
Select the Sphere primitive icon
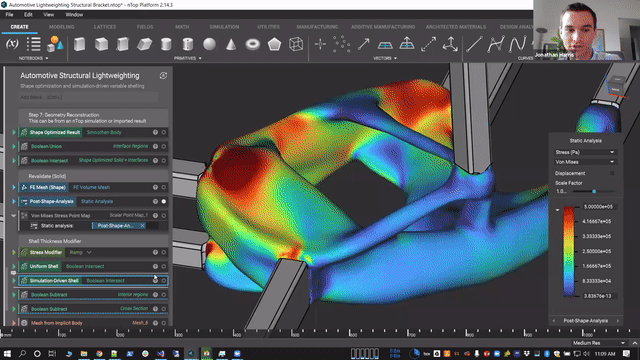(209, 44)
